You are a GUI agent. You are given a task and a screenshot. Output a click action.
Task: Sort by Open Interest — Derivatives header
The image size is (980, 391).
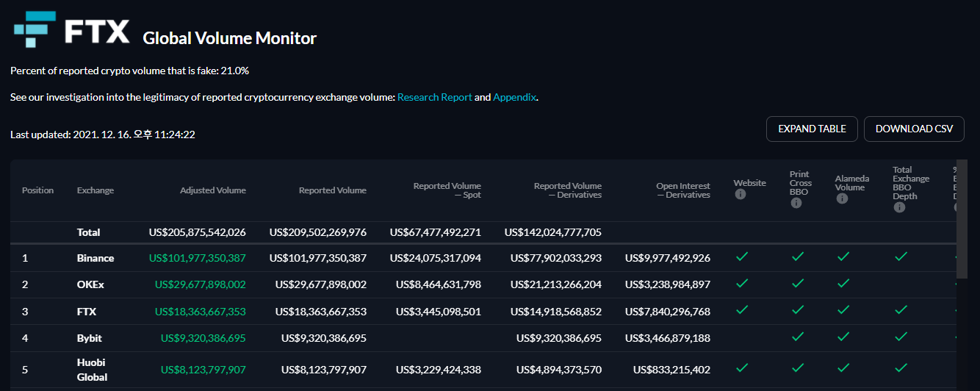[x=683, y=190]
